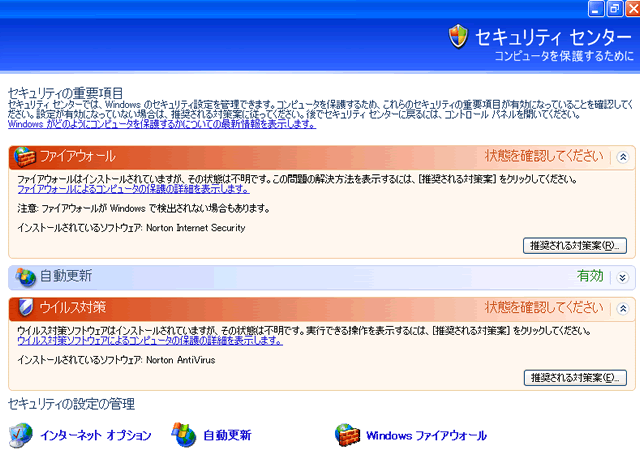This screenshot has width=640, height=455.
Task: Click the Virus Protection (ウイルス対策) shield icon
Action: pyautogui.click(x=25, y=308)
